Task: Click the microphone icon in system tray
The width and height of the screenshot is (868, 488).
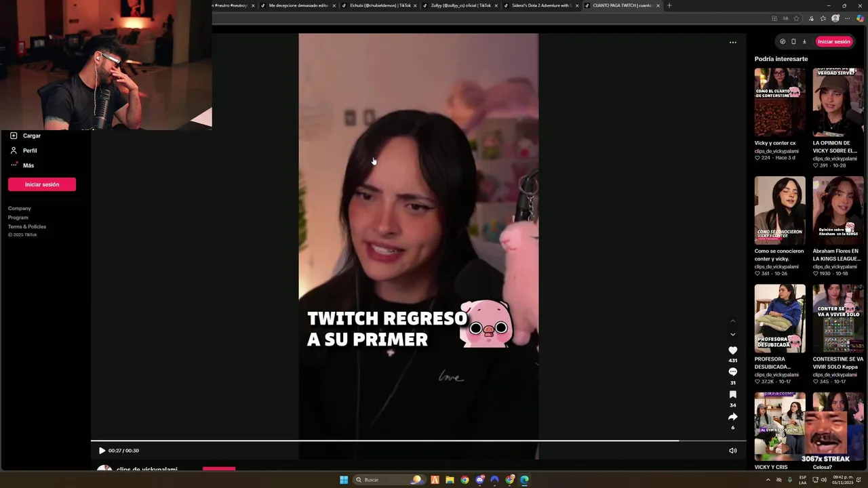Action: point(790,480)
